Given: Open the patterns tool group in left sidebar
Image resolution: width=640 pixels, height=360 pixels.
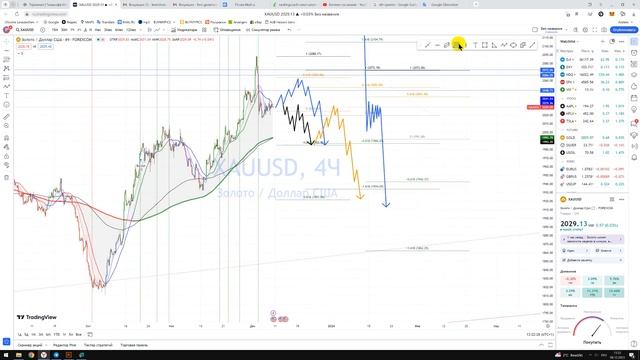Looking at the screenshot, I should pyautogui.click(x=6, y=69).
